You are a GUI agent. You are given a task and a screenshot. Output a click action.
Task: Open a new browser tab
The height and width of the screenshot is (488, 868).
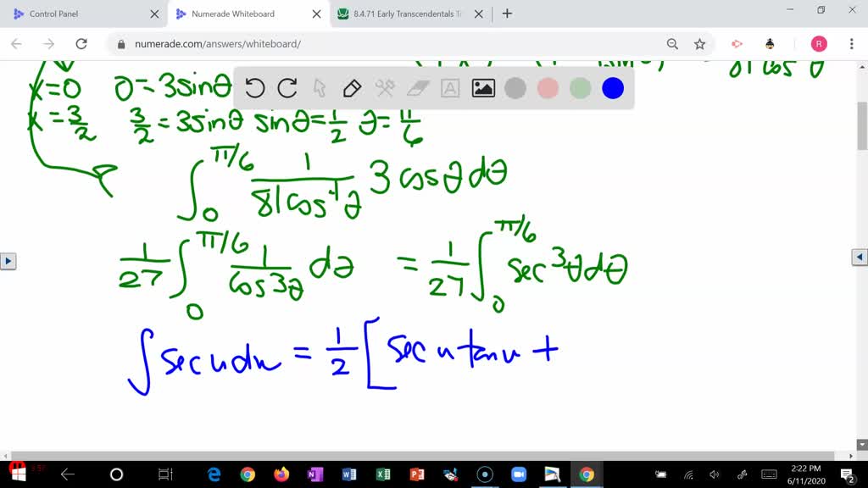pos(507,14)
